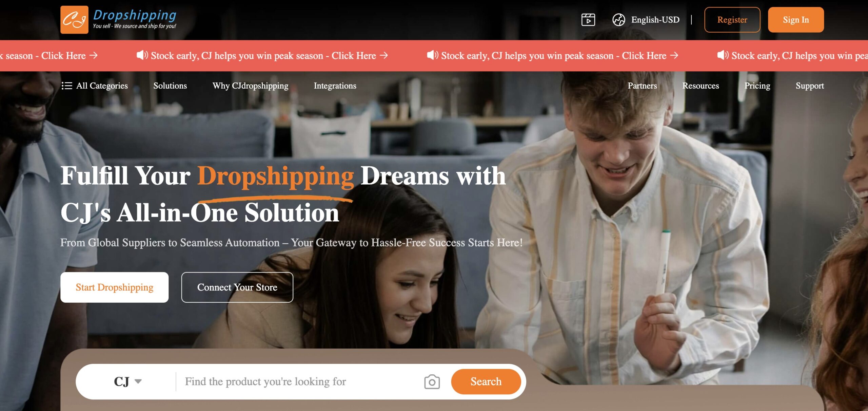Click the Register button

click(732, 20)
